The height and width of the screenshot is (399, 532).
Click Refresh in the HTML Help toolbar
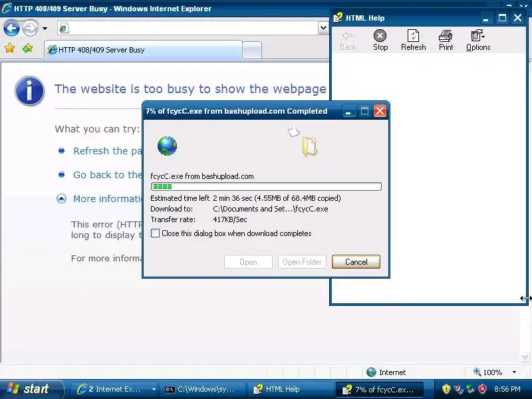[413, 41]
